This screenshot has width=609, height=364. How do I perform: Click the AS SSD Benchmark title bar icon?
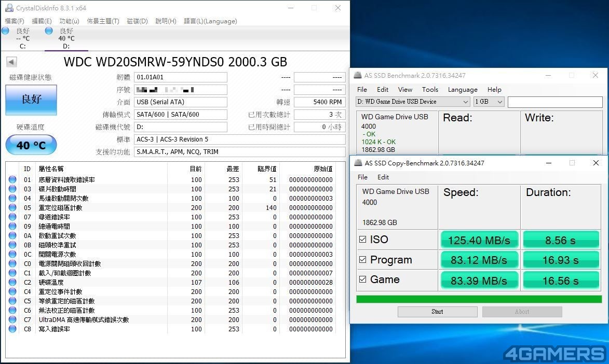pyautogui.click(x=358, y=75)
